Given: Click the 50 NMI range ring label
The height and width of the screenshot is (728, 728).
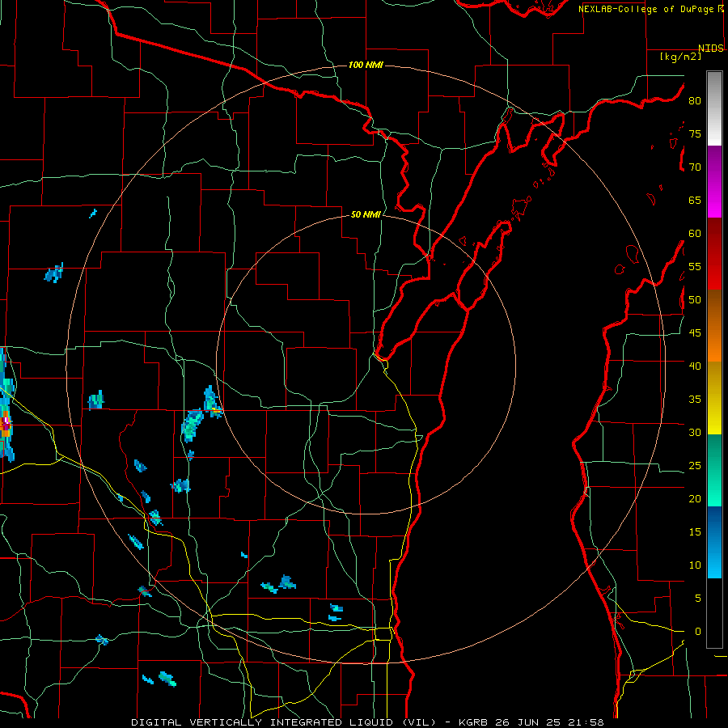Looking at the screenshot, I should pos(366,214).
